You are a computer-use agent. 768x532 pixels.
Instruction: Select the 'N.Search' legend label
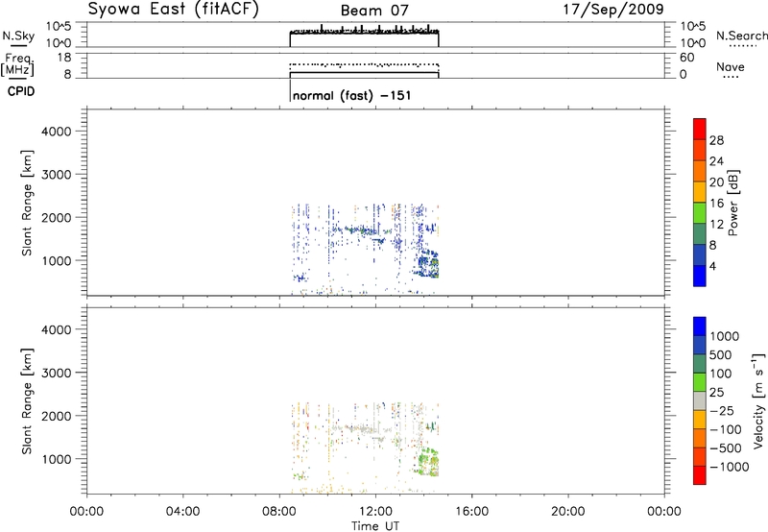point(741,36)
